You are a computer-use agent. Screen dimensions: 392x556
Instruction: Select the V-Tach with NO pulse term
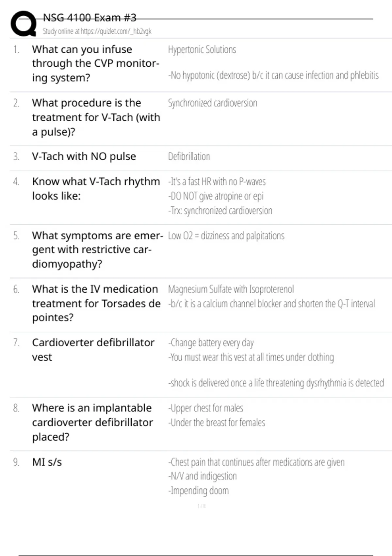pos(84,156)
